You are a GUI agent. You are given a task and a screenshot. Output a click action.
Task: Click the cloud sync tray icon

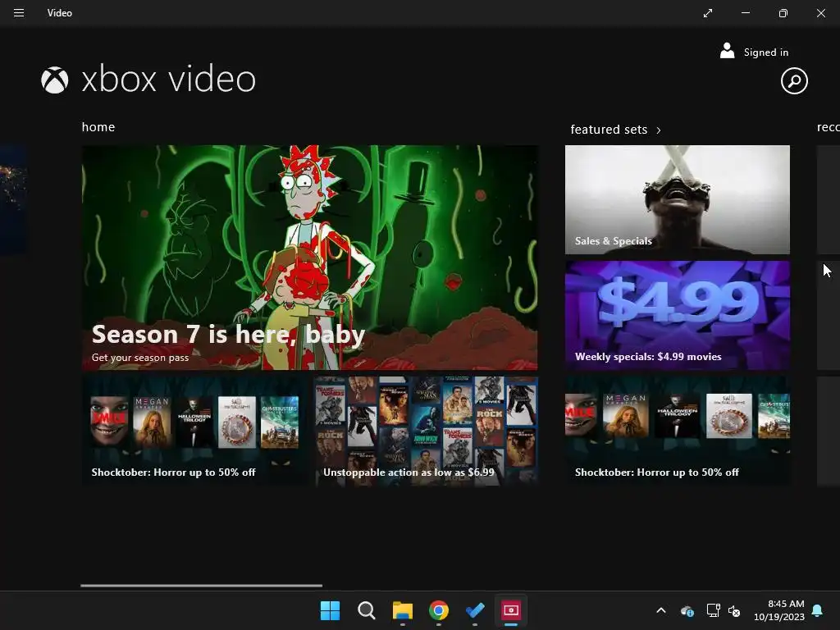click(x=687, y=610)
